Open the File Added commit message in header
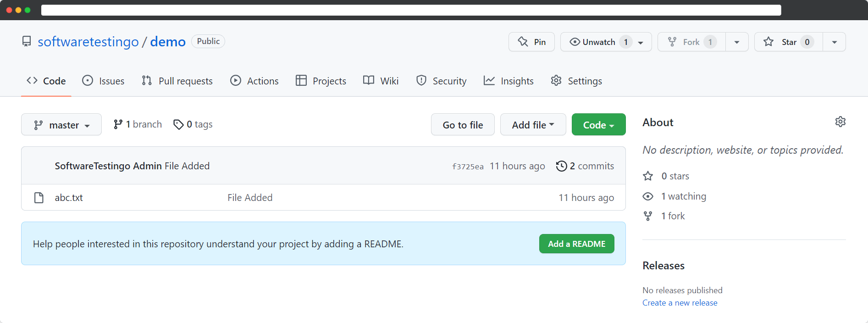This screenshot has width=868, height=323. (187, 166)
